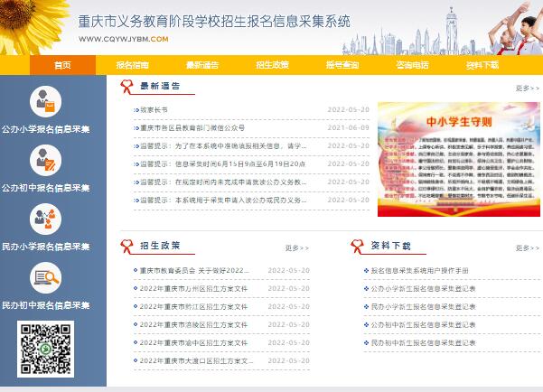Screen dimensions: 543x392
Task: Click 民办小学报名信息采集 sidebar label
Action: coord(46,247)
